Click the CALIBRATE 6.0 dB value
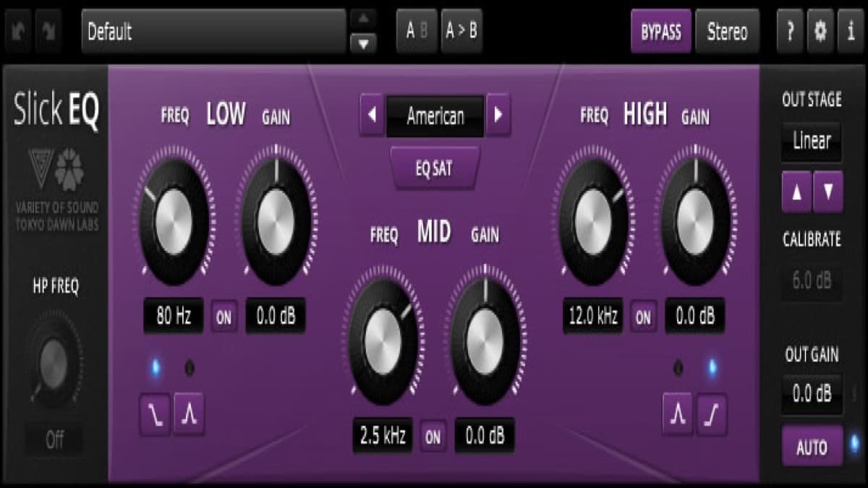Image resolution: width=868 pixels, height=488 pixels. click(x=812, y=281)
